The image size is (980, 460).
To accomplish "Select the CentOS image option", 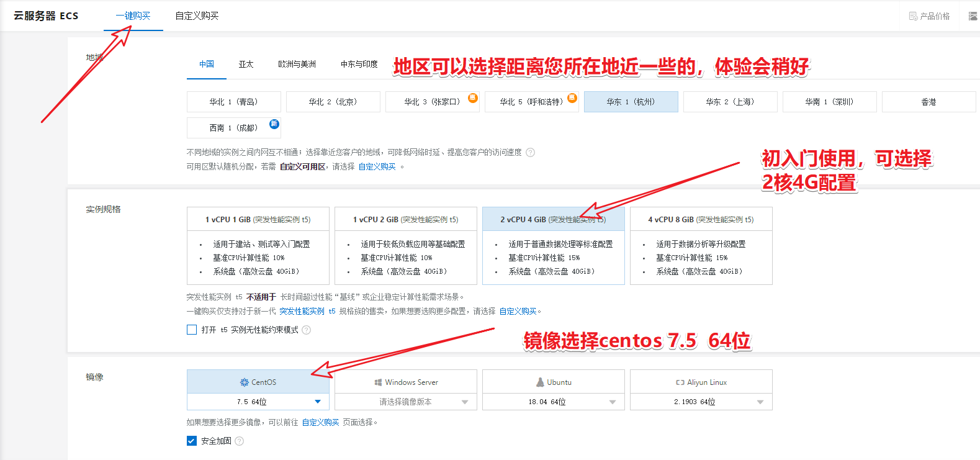I will pos(258,382).
